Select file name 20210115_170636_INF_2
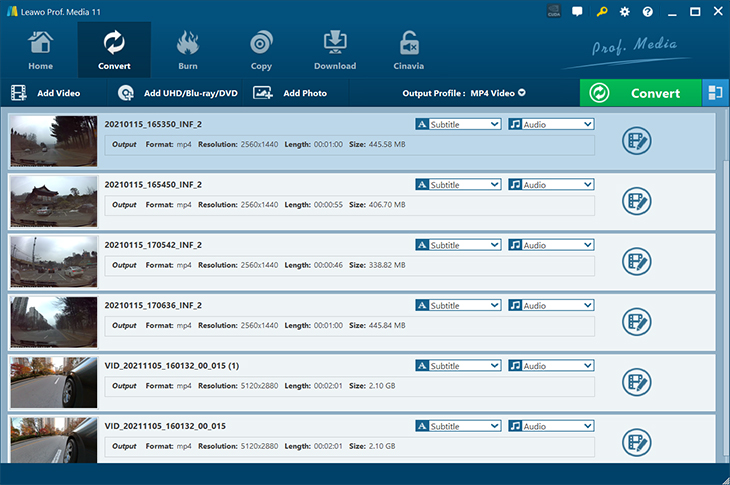Screen dimensions: 730x485 pos(153,305)
